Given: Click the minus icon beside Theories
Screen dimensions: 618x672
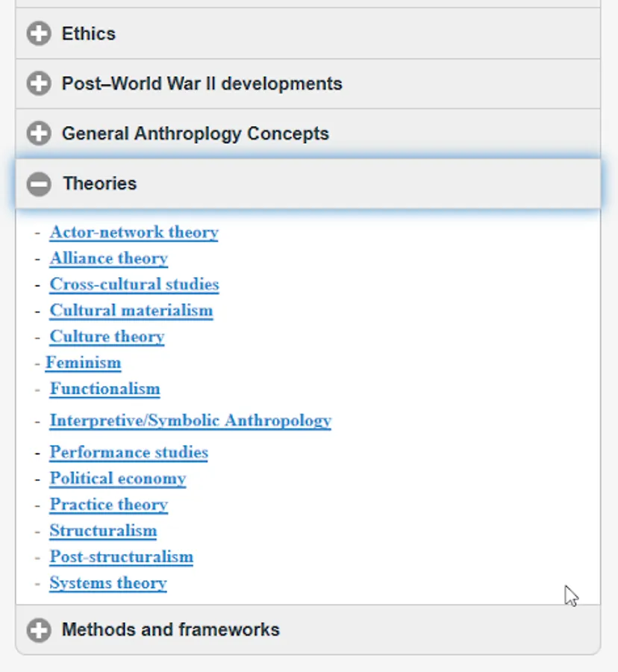Looking at the screenshot, I should tap(39, 184).
